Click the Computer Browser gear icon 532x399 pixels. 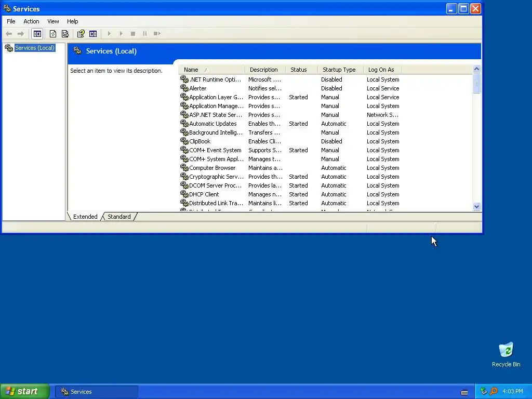point(184,167)
